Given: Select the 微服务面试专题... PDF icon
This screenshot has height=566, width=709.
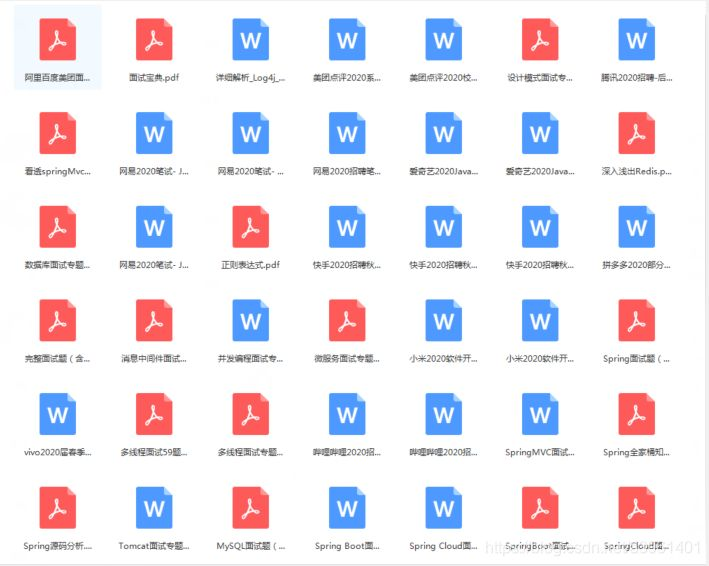Looking at the screenshot, I should pyautogui.click(x=347, y=320).
